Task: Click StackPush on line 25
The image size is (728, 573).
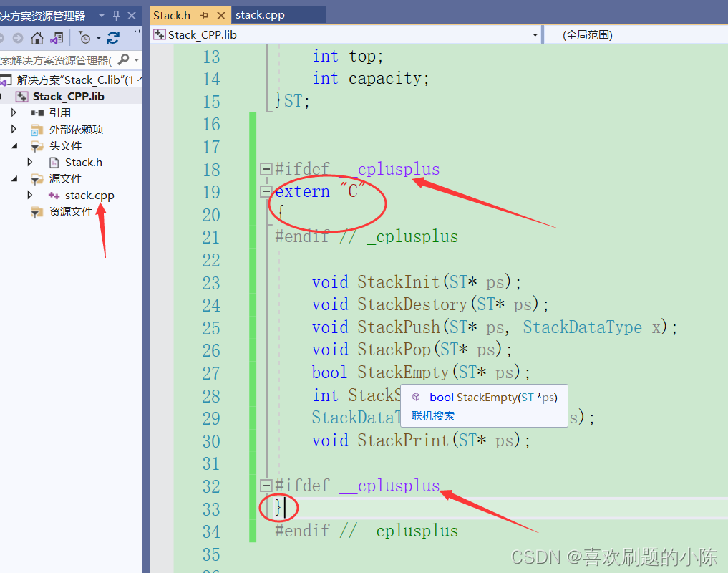Action: (x=398, y=327)
